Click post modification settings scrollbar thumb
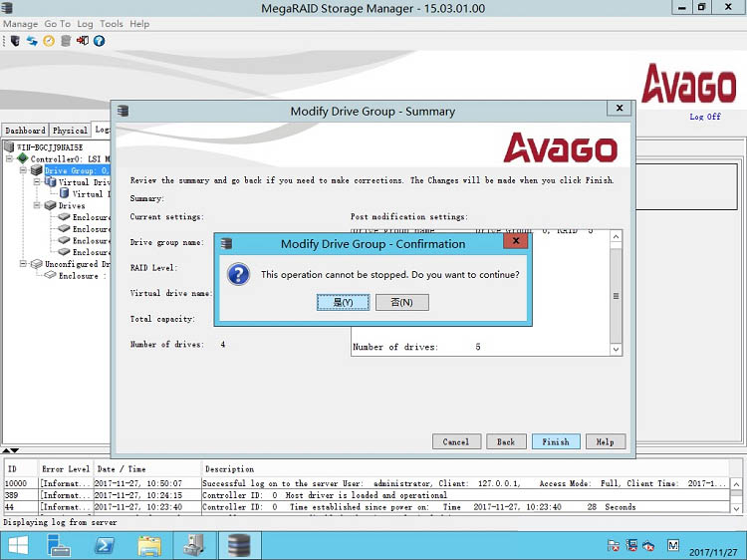The image size is (747, 560). [x=616, y=296]
